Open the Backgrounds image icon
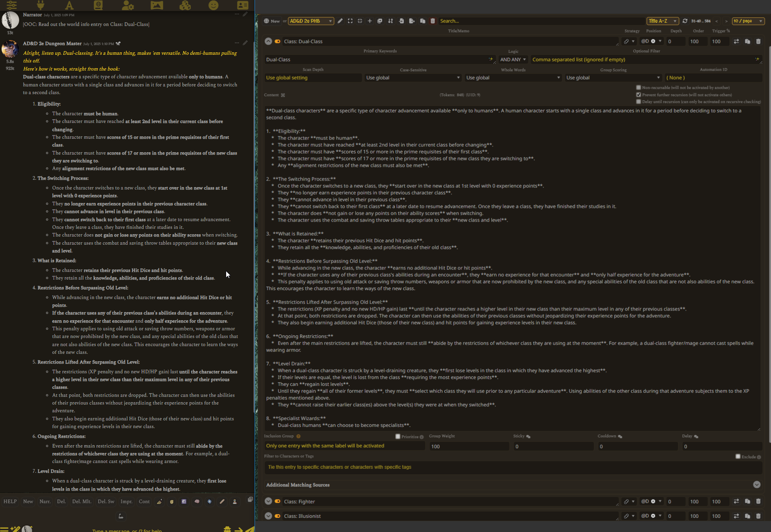771x532 pixels. click(x=156, y=5)
